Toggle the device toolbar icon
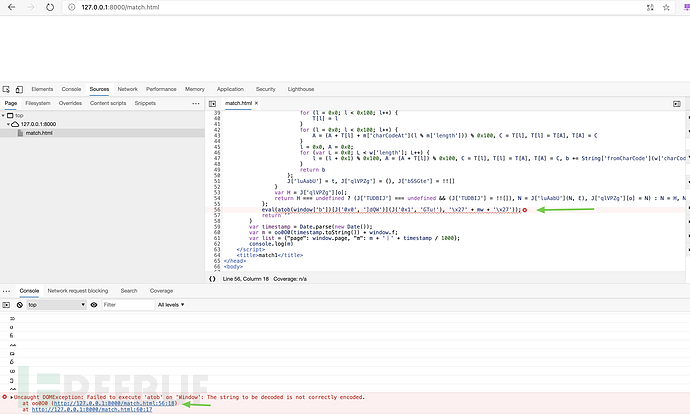 (20, 89)
